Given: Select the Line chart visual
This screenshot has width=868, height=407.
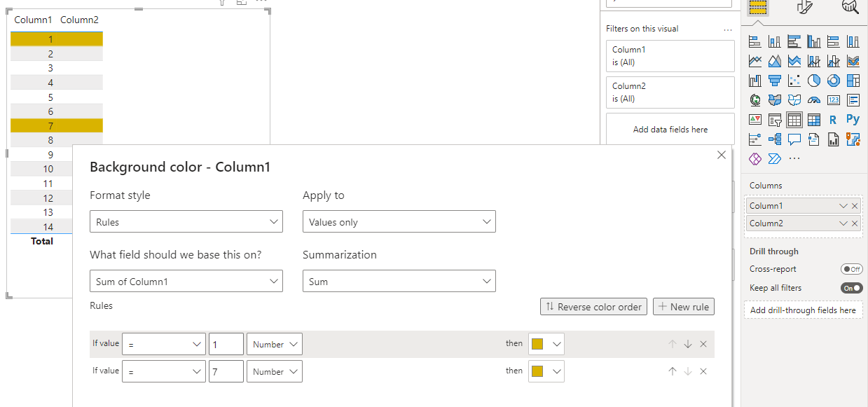Looking at the screenshot, I should [x=755, y=61].
